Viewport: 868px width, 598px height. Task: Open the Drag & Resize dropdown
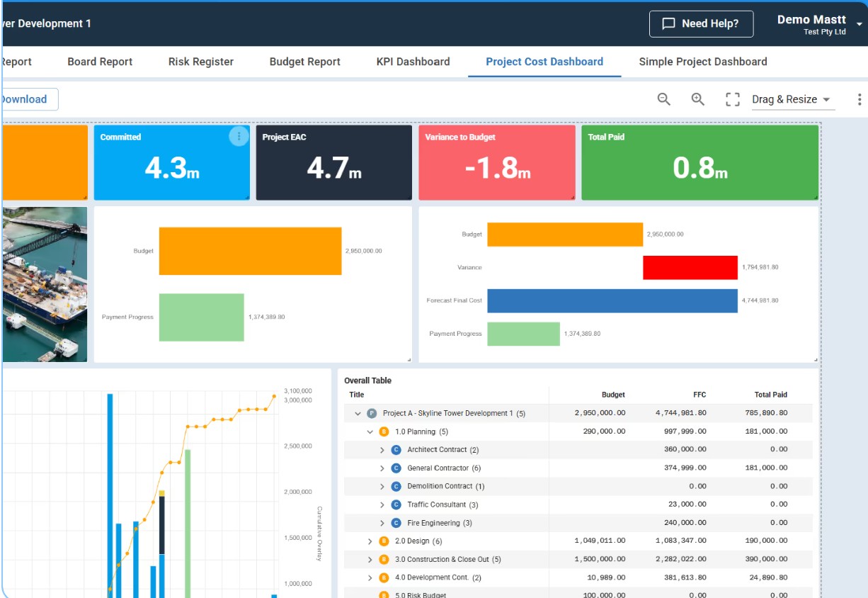point(792,99)
